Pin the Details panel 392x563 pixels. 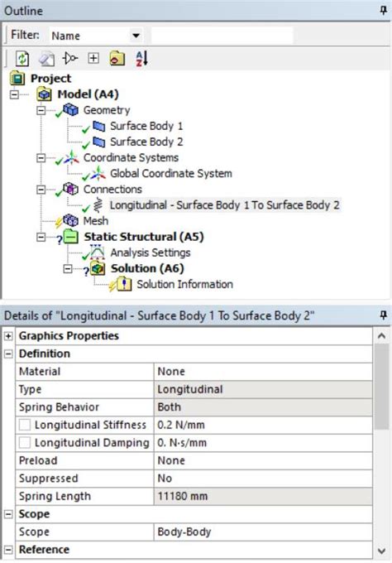(x=383, y=315)
